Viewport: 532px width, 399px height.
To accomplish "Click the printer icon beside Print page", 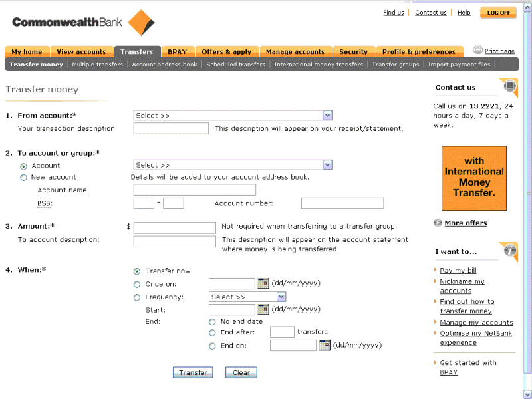I will coord(477,50).
